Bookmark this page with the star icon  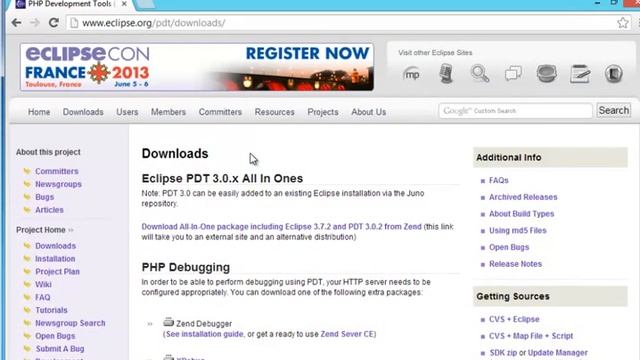click(622, 23)
